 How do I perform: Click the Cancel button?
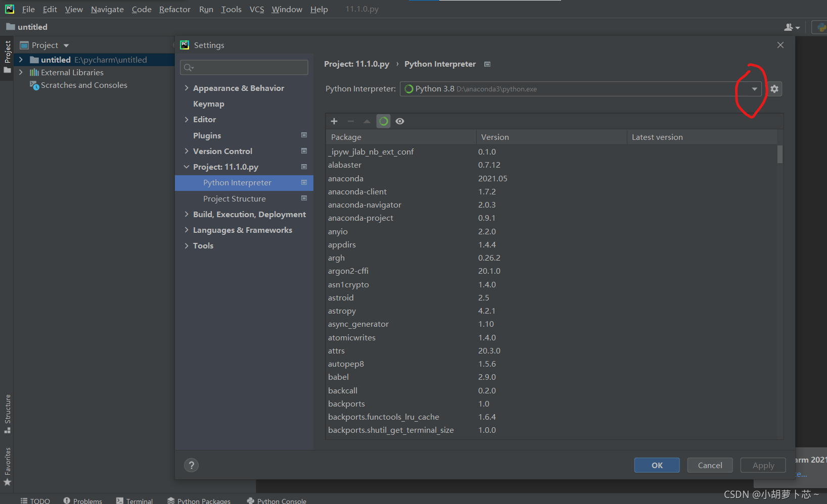[710, 465]
